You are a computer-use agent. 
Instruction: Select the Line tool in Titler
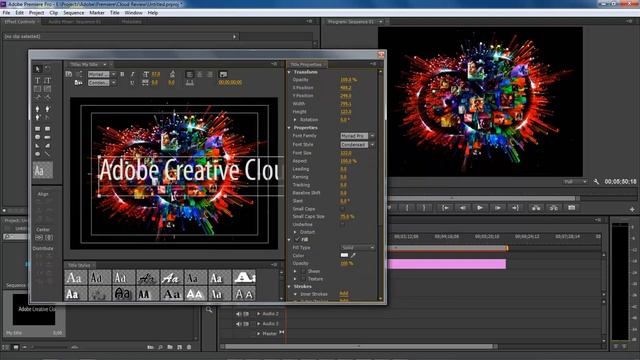click(x=48, y=154)
